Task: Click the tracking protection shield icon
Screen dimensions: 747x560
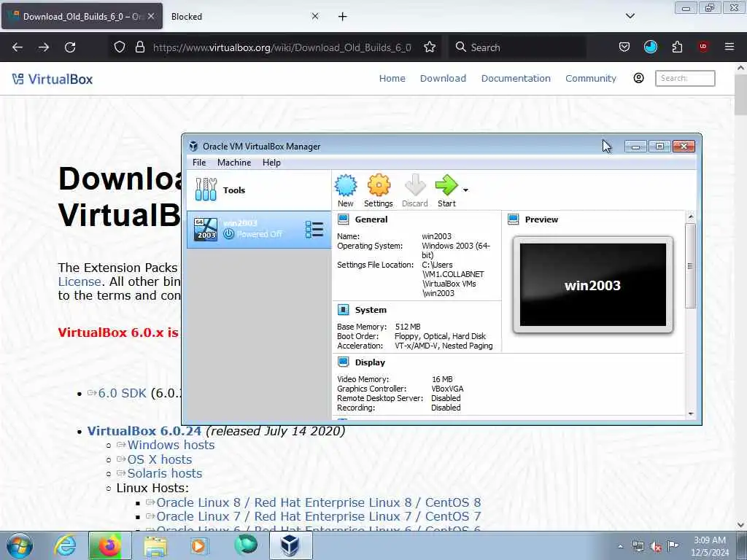Action: click(120, 47)
